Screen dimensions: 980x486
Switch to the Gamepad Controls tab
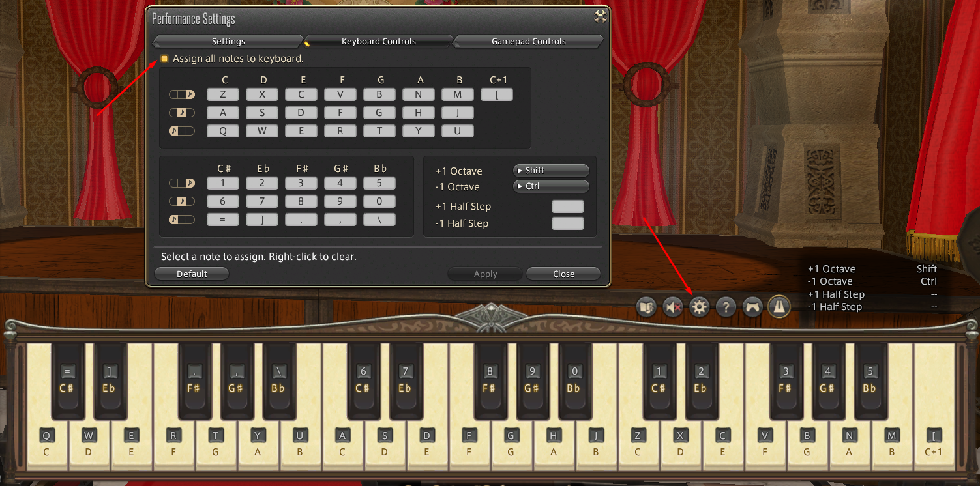(528, 41)
